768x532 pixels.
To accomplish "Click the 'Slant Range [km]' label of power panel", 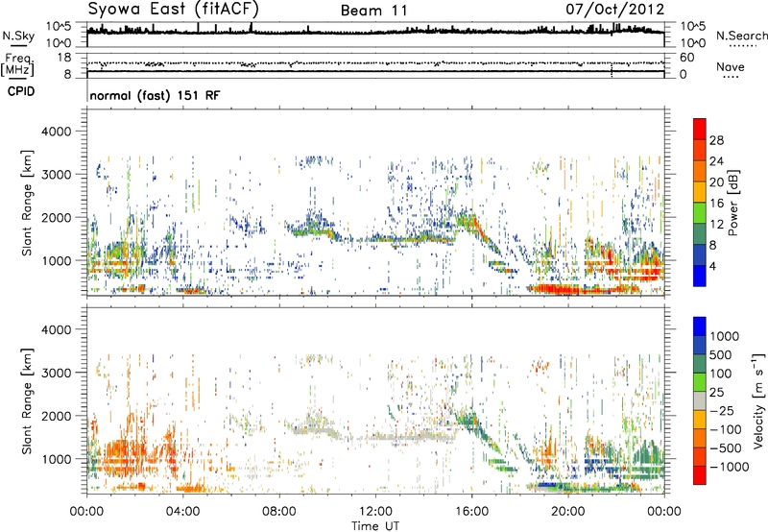I will click(27, 203).
